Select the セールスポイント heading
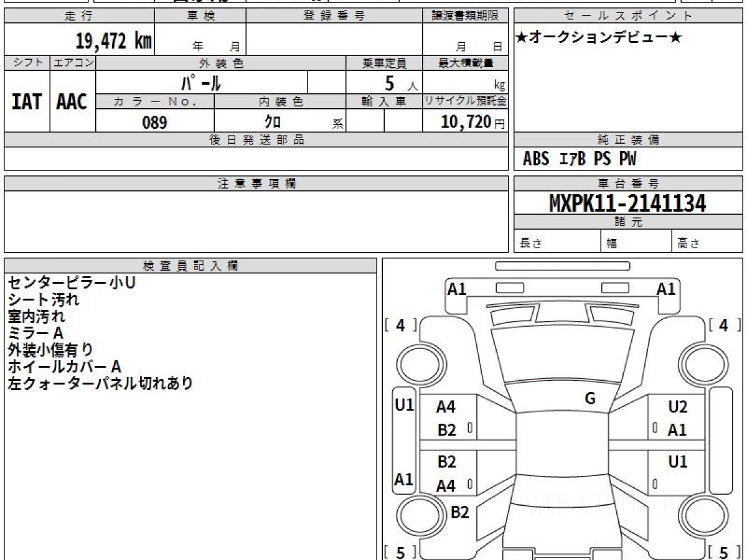This screenshot has height=560, width=747. pos(629,16)
